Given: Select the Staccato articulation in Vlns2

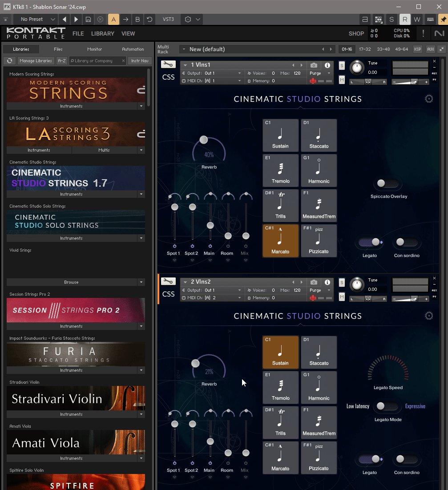Looking at the screenshot, I should [x=319, y=353].
